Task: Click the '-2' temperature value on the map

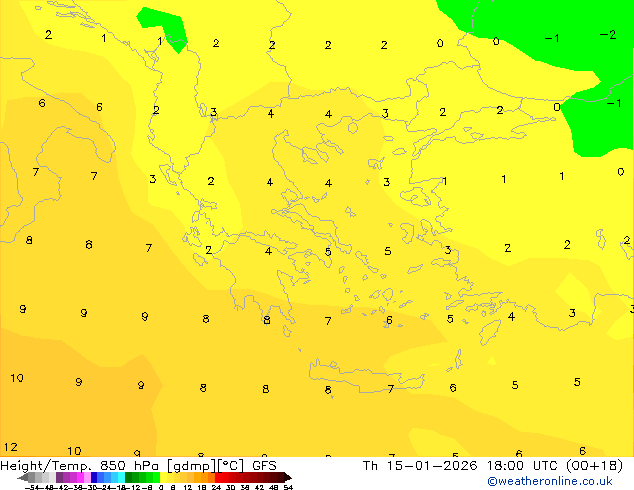Action: coord(608,35)
